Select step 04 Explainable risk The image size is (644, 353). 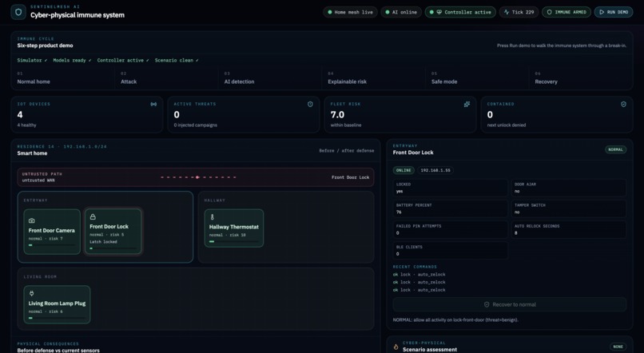373,78
